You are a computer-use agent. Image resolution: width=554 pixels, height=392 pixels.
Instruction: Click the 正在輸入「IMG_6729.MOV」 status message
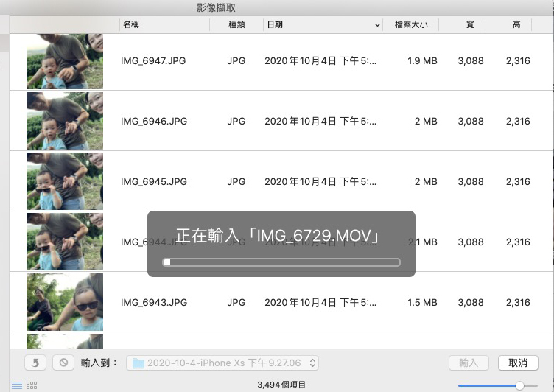(x=278, y=236)
